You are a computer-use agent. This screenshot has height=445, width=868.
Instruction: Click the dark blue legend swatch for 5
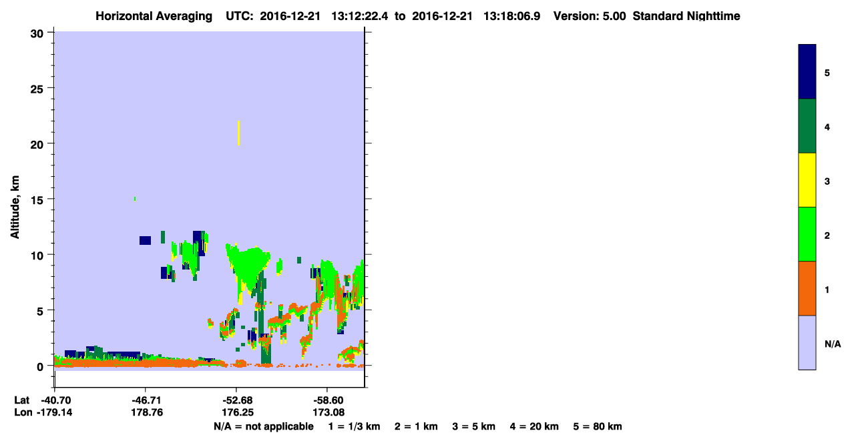tap(807, 71)
